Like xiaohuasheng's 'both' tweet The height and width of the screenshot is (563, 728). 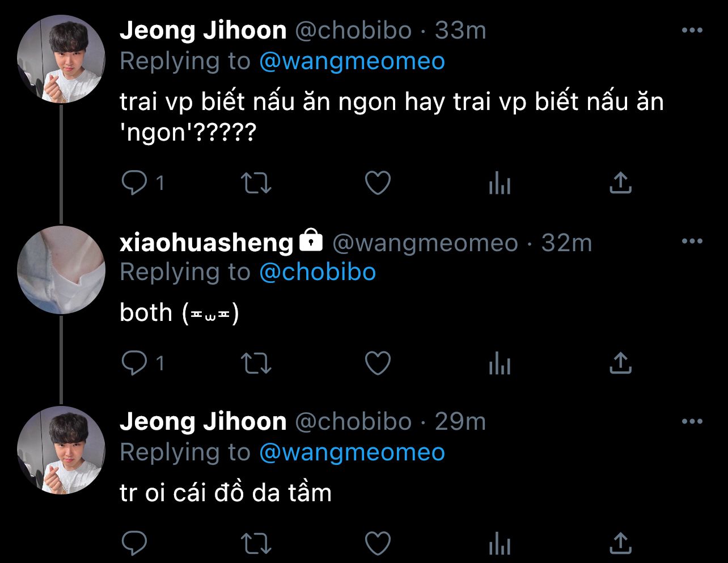(x=378, y=363)
